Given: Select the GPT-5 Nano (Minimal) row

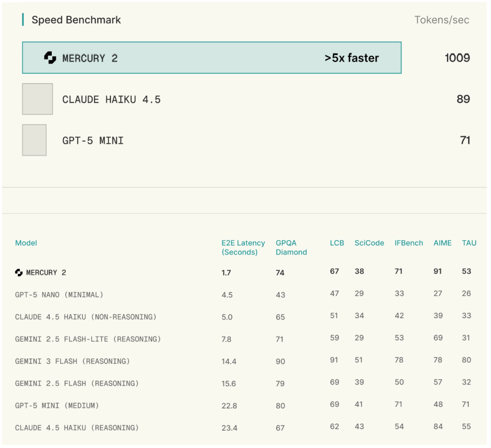Looking at the screenshot, I should tap(59, 295).
